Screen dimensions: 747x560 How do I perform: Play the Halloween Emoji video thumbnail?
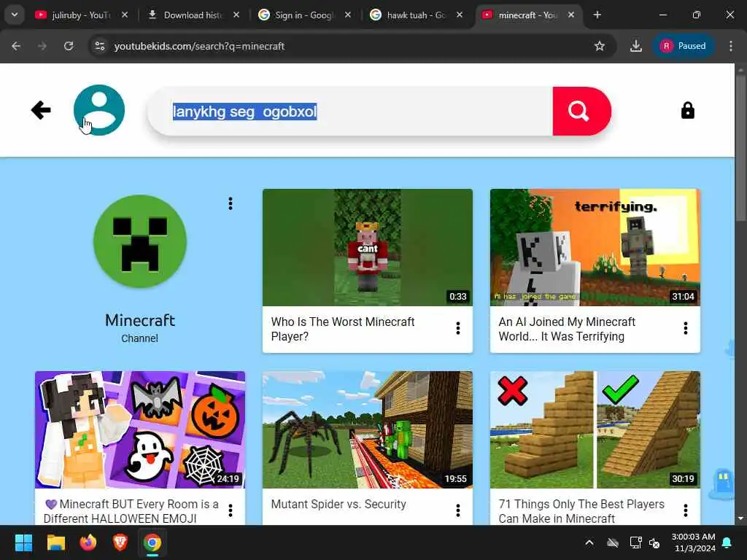[140, 429]
